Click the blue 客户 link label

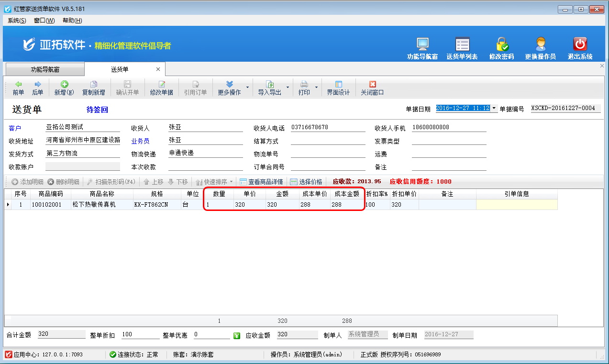[x=15, y=128]
